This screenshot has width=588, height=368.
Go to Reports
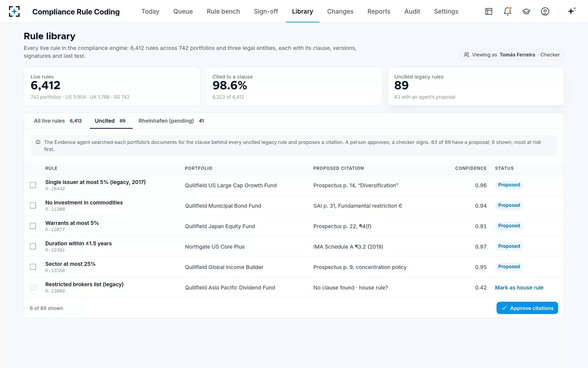click(379, 11)
